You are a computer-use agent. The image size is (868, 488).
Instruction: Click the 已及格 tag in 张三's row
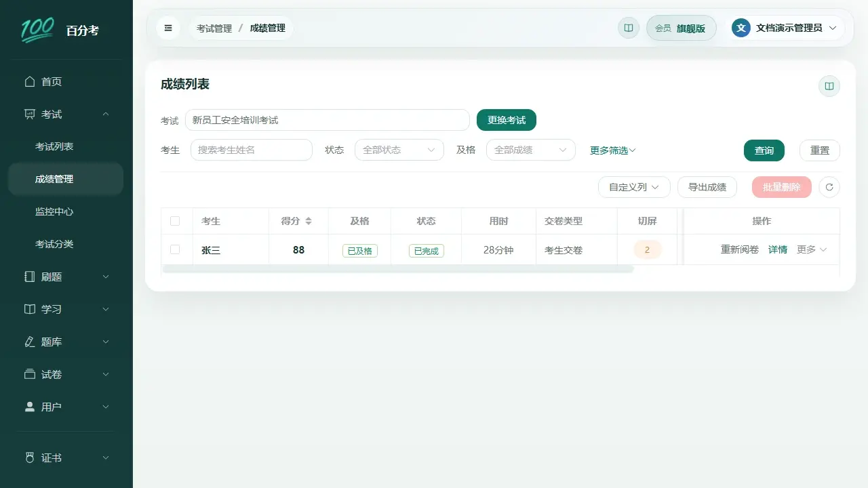pos(360,250)
